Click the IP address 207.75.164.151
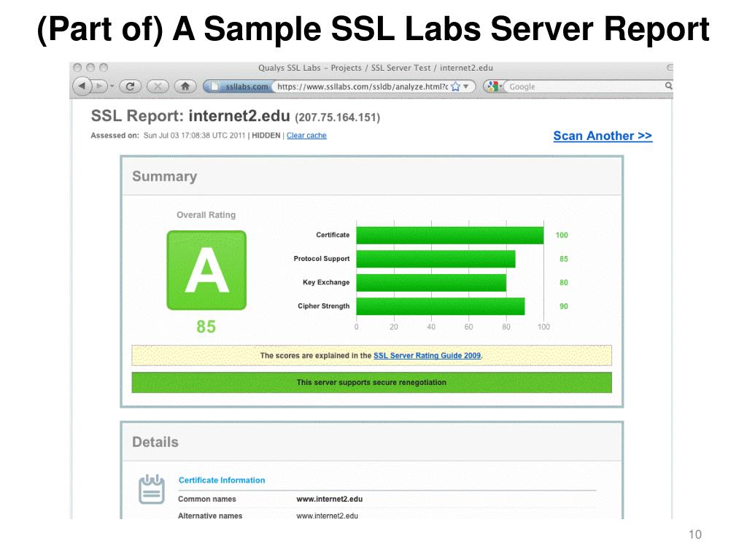Viewport: 747px width, 560px height. tap(337, 117)
